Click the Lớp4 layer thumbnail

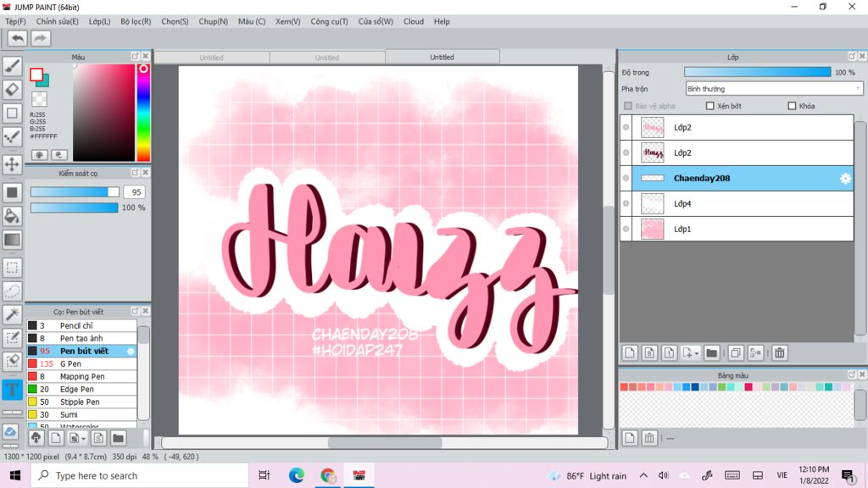pyautogui.click(x=652, y=203)
